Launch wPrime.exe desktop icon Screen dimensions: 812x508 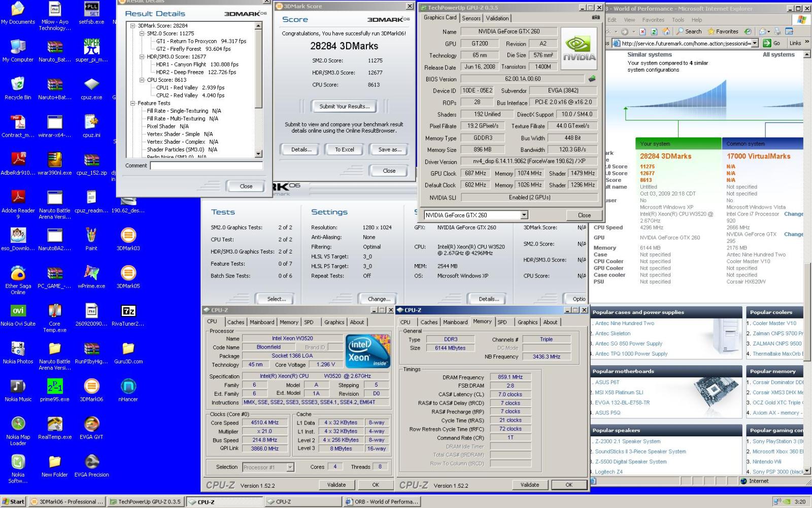coord(91,276)
